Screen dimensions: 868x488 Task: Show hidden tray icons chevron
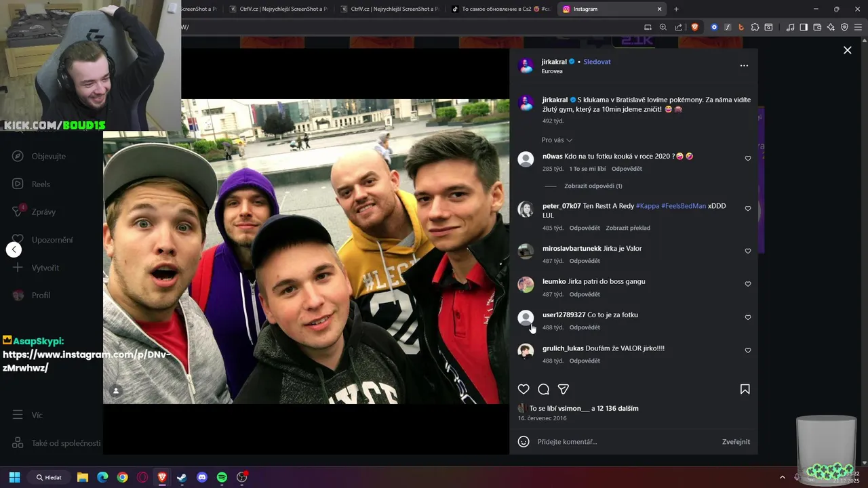pos(782,477)
